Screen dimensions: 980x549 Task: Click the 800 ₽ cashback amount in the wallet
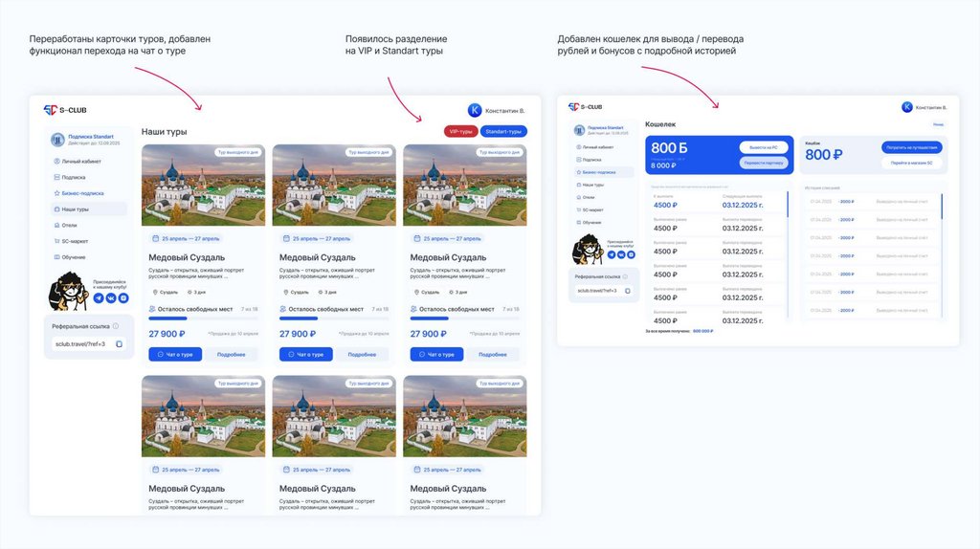(823, 154)
